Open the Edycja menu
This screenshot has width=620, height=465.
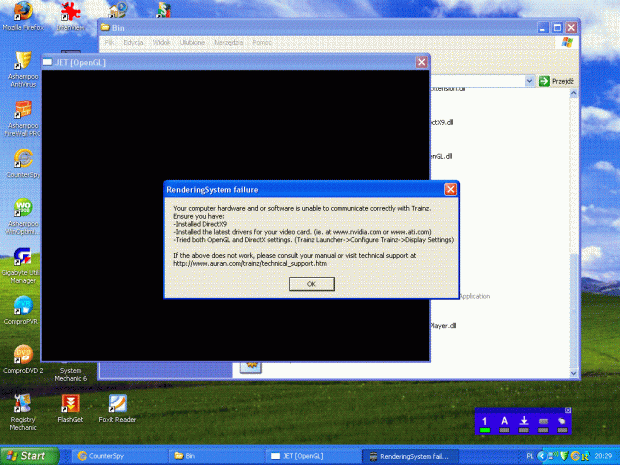[x=133, y=43]
